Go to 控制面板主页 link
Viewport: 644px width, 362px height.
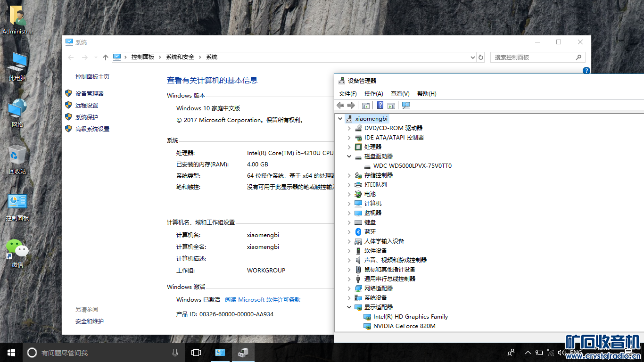(92, 77)
